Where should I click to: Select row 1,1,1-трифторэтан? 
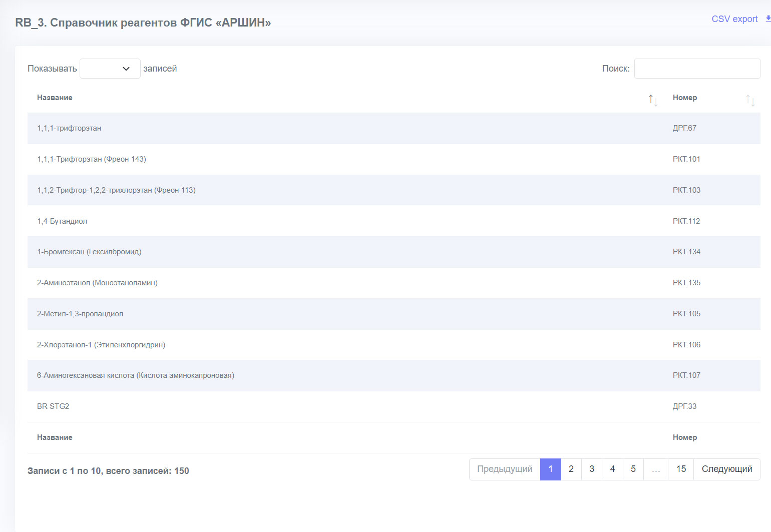coord(394,128)
